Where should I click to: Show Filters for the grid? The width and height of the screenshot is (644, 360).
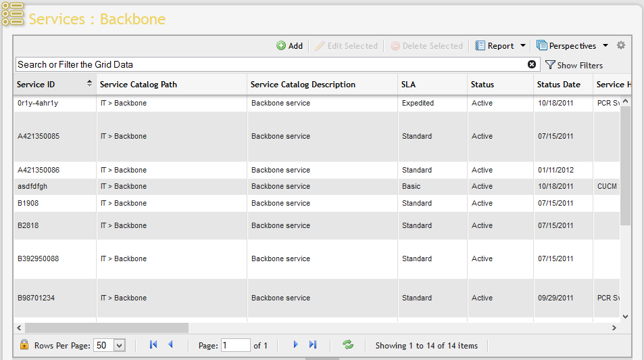coord(574,65)
